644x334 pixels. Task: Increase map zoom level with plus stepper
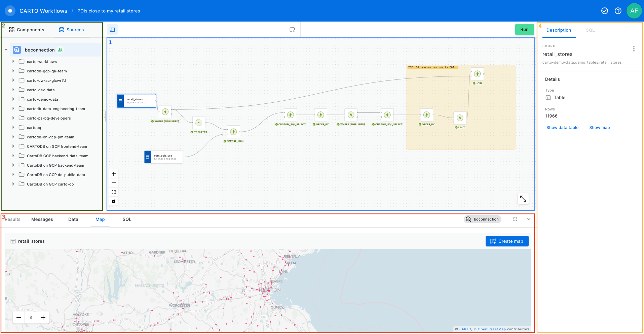pos(43,318)
